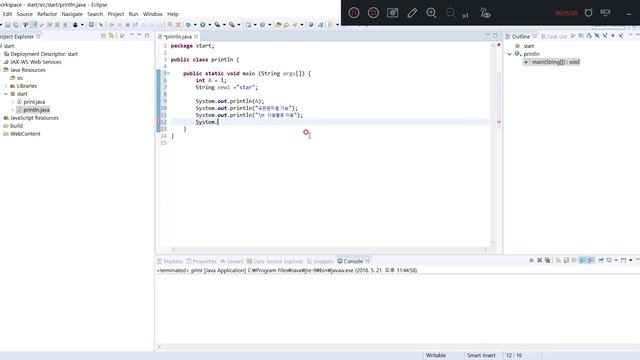Click the Debug bug icon in toolbar

click(x=188, y=25)
